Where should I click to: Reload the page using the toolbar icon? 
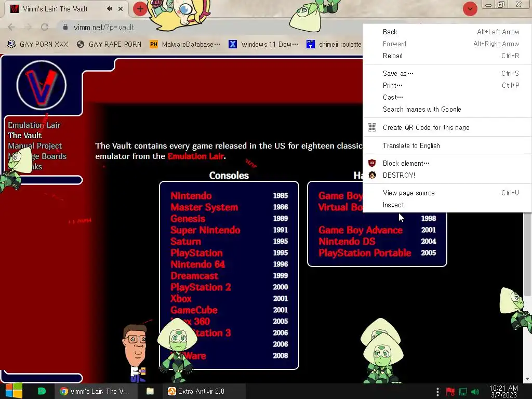pos(45,27)
